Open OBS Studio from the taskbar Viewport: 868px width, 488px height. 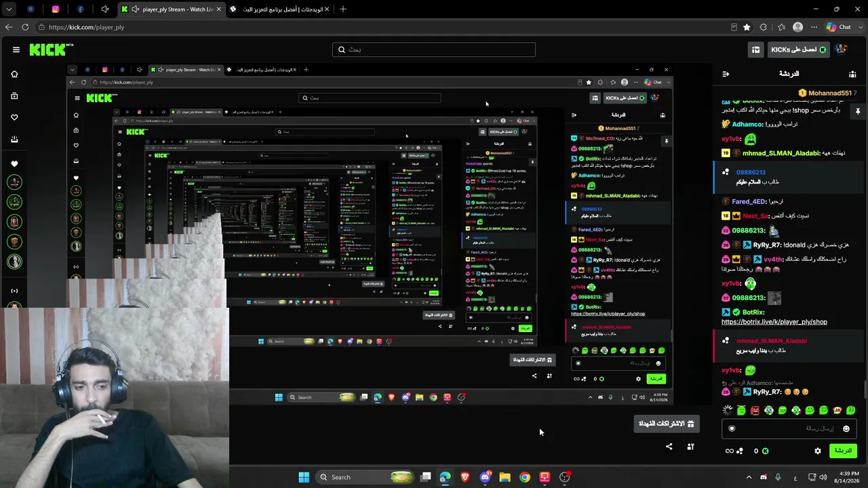click(565, 477)
